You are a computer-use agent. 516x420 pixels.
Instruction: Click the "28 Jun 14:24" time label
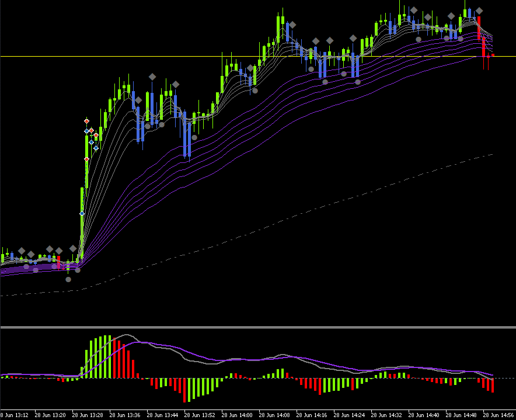349,415
